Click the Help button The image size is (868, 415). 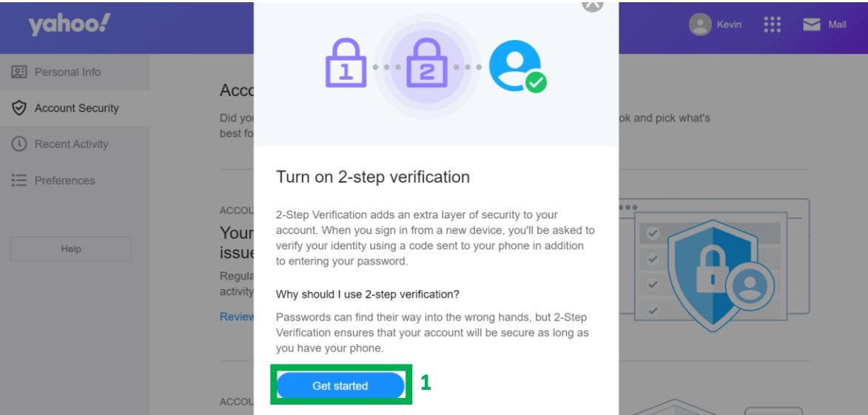[71, 249]
